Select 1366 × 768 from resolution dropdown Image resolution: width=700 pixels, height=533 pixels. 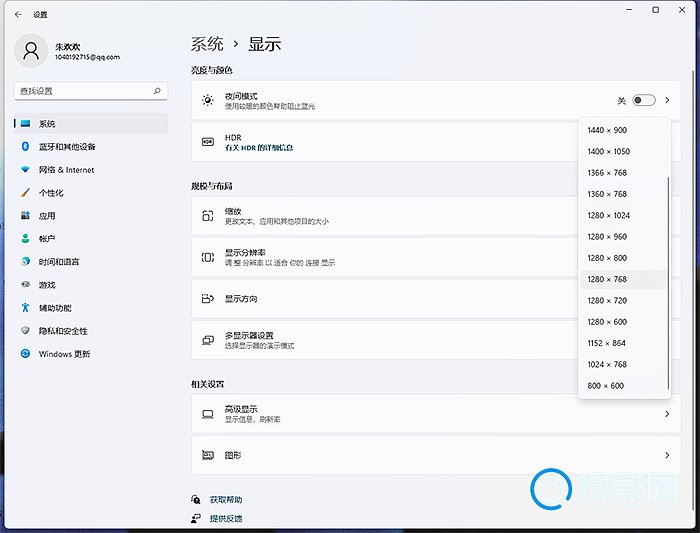pos(607,173)
